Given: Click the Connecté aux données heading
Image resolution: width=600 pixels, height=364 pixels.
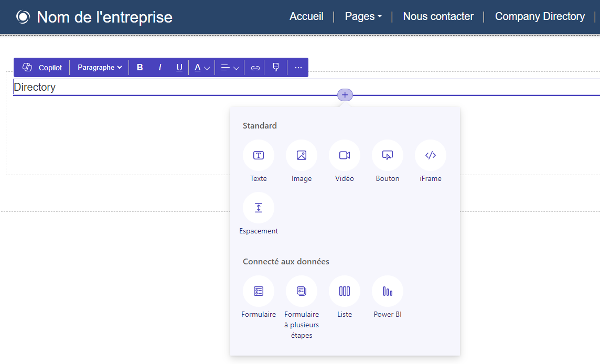Looking at the screenshot, I should [x=286, y=261].
